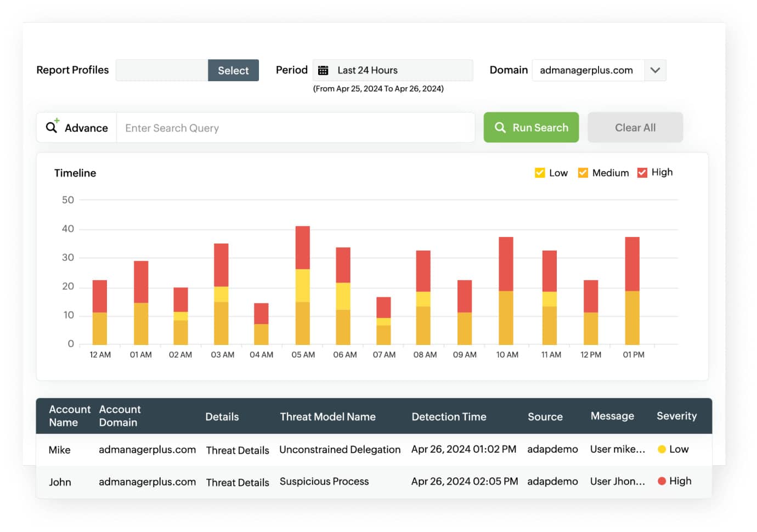The image size is (757, 532).
Task: Uncheck the Low severity legend checkbox
Action: (540, 172)
